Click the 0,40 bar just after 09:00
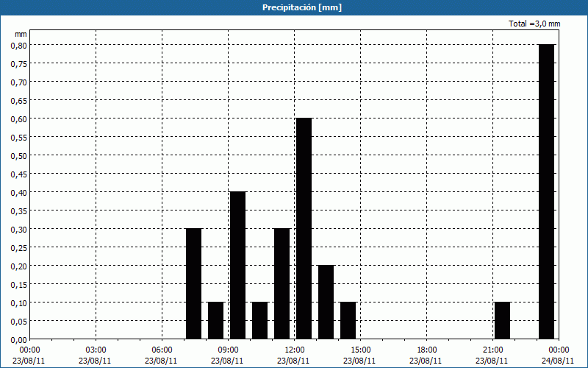 [x=237, y=265]
